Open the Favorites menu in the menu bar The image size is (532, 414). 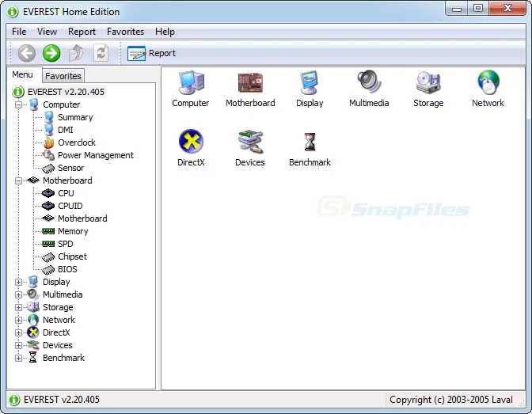tap(125, 32)
